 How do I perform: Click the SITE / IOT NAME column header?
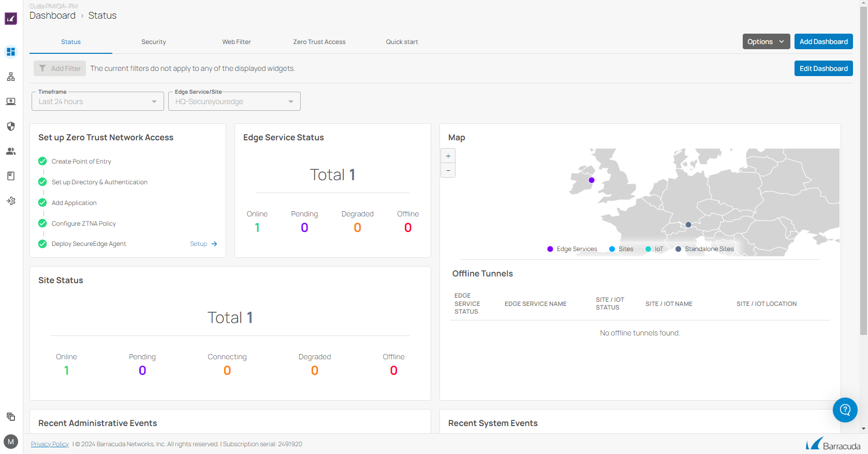669,304
